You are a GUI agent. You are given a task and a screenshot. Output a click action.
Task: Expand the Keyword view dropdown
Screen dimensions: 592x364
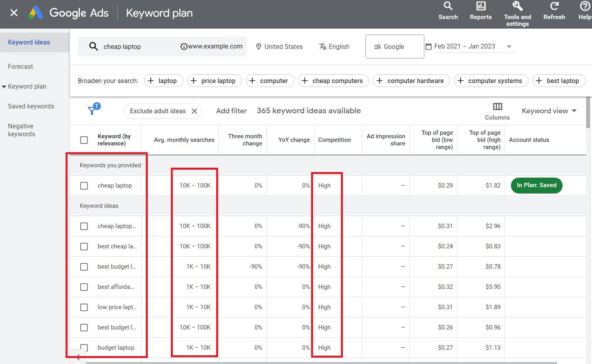pyautogui.click(x=549, y=111)
